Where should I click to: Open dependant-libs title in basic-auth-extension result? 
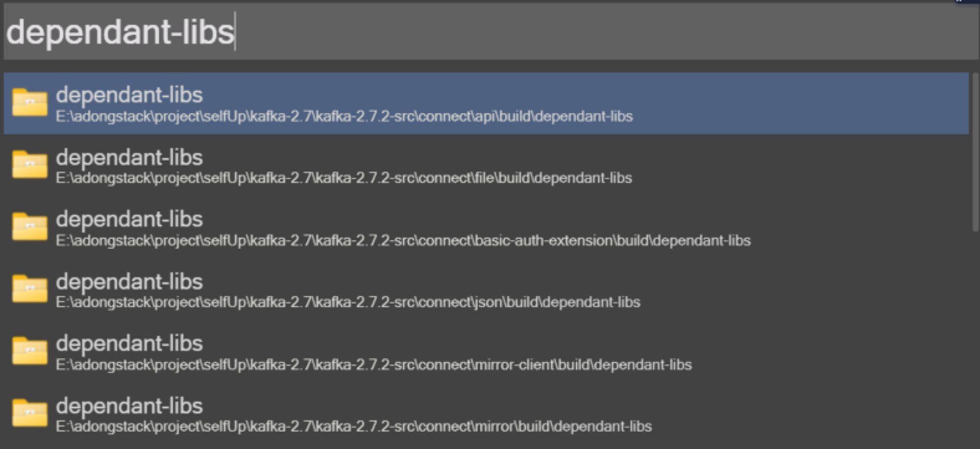[x=129, y=220]
